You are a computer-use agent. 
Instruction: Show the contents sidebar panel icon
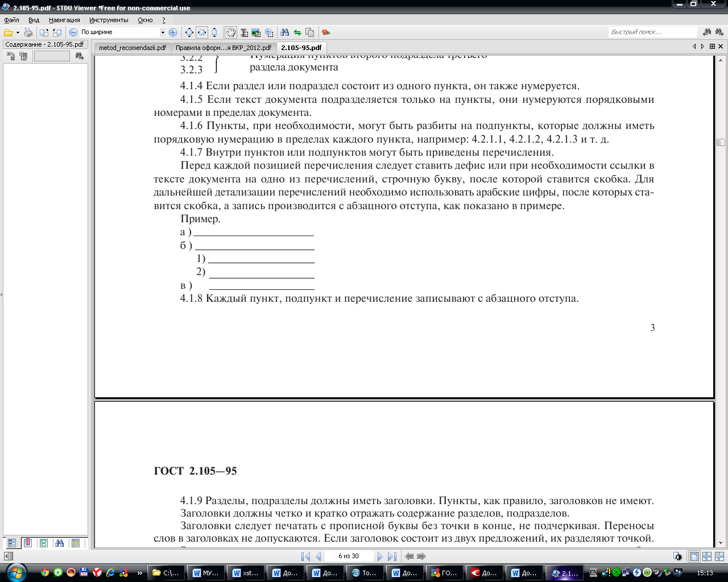coord(11,543)
